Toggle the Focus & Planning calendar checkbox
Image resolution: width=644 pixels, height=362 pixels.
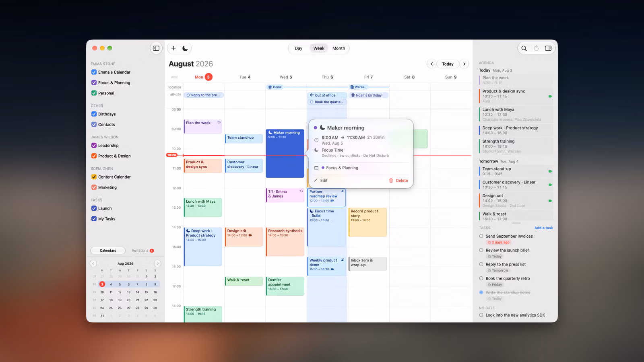pyautogui.click(x=94, y=82)
